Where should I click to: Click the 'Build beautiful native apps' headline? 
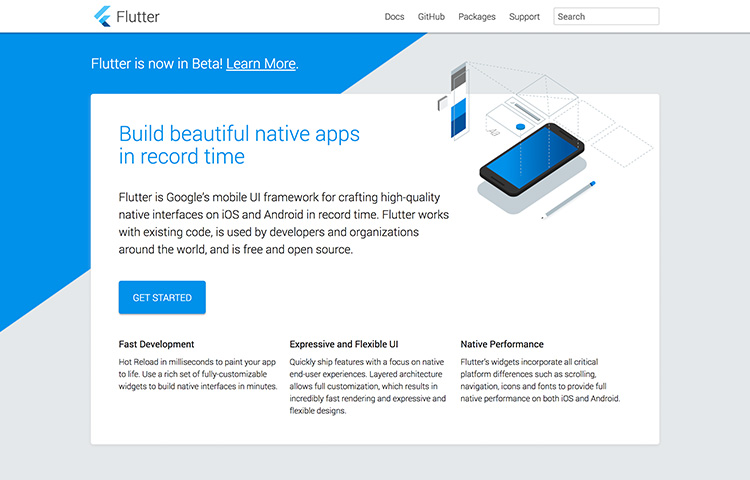pos(239,134)
